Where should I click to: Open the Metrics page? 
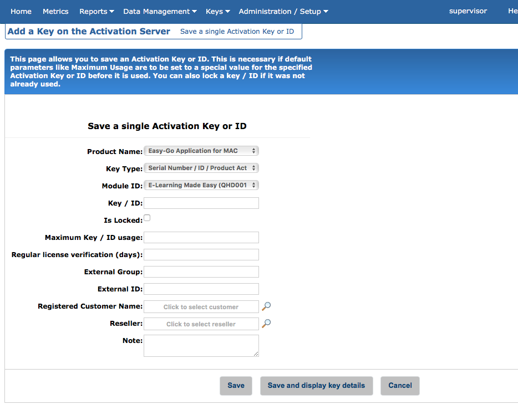click(55, 11)
